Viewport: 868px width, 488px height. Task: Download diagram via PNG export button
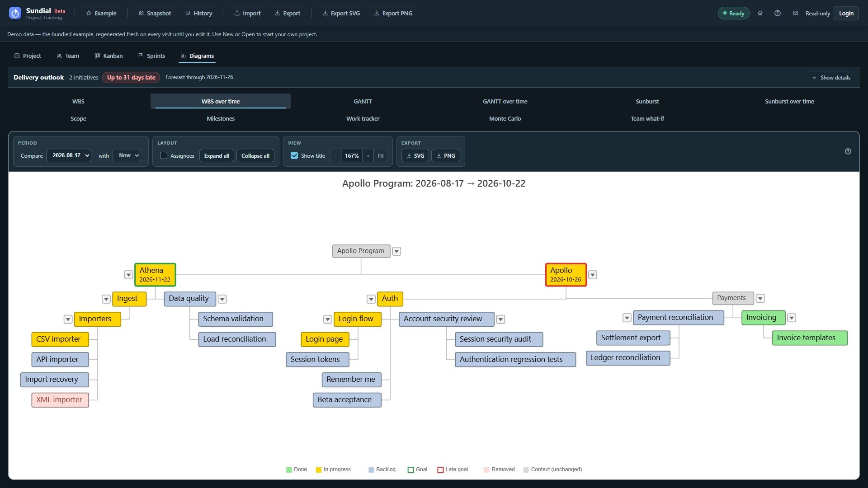(445, 155)
